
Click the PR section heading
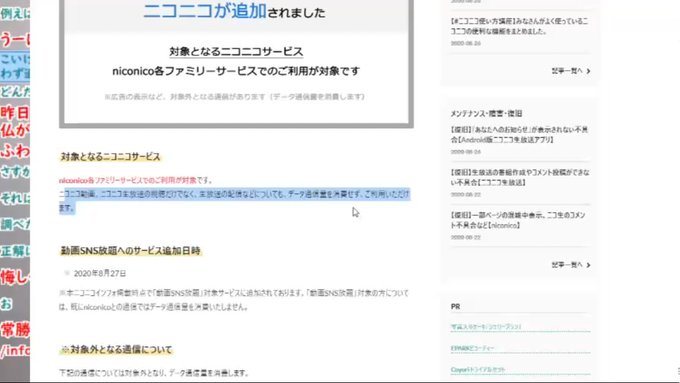coord(455,307)
